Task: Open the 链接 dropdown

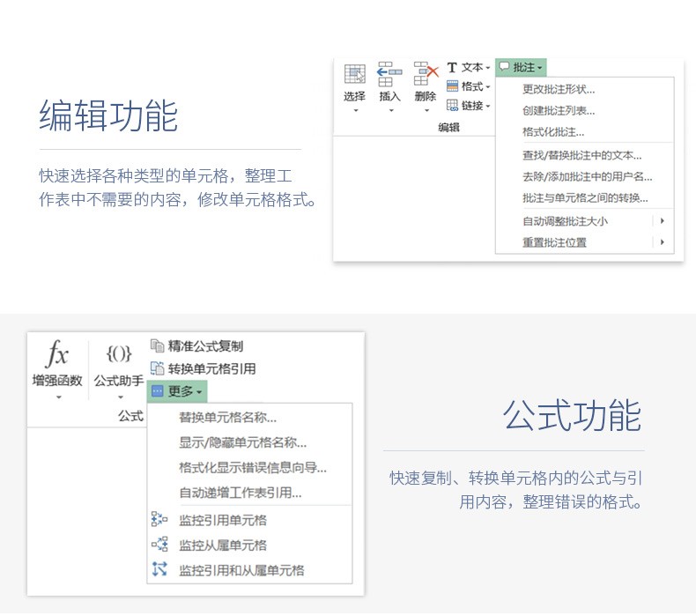Action: (469, 105)
